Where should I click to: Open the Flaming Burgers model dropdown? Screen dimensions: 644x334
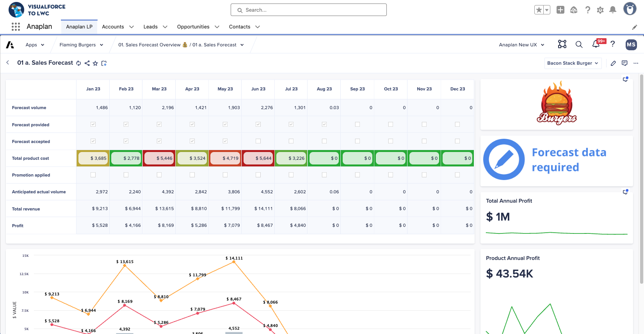coord(82,45)
